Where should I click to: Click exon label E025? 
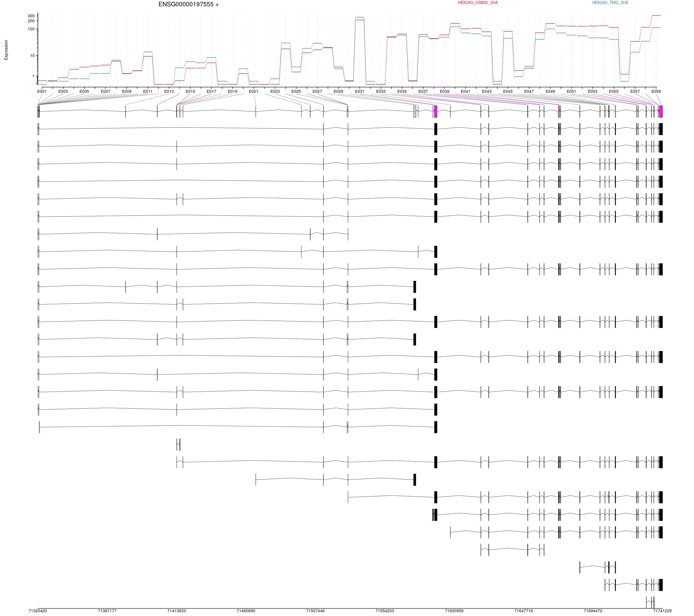(296, 91)
